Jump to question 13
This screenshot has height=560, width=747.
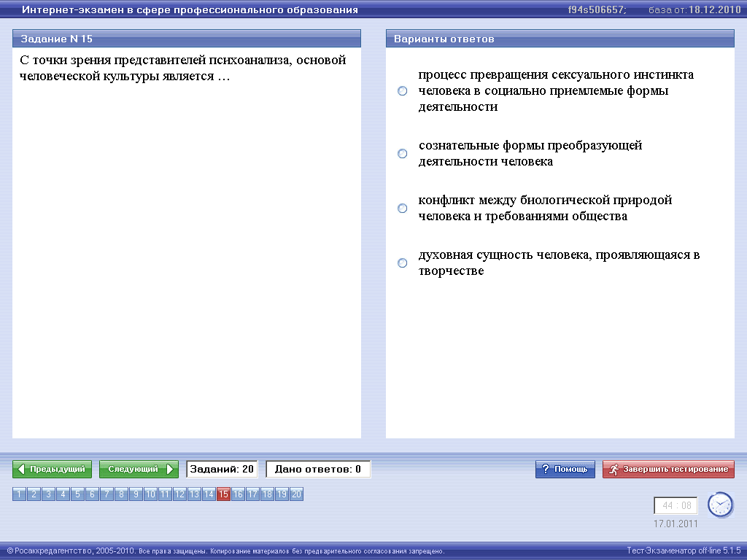[194, 494]
